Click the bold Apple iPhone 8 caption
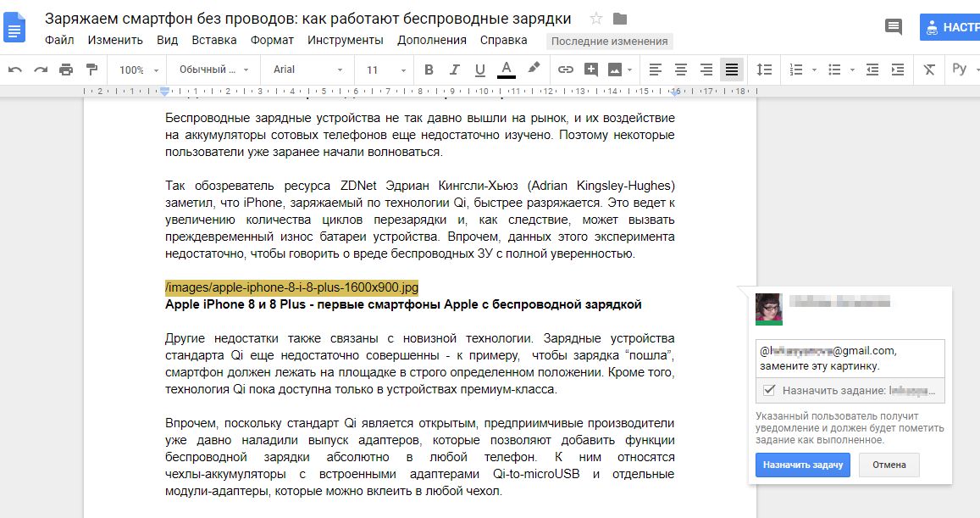This screenshot has width=980, height=518. click(x=403, y=304)
